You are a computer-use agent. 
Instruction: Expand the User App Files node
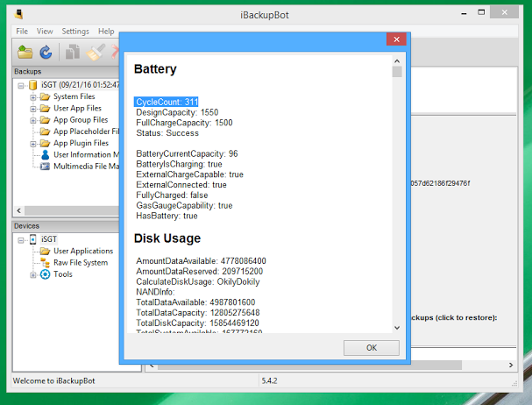tap(33, 109)
